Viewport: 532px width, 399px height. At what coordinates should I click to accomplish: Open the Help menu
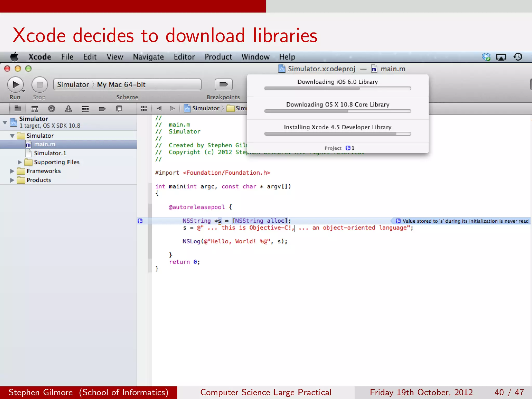pos(287,57)
